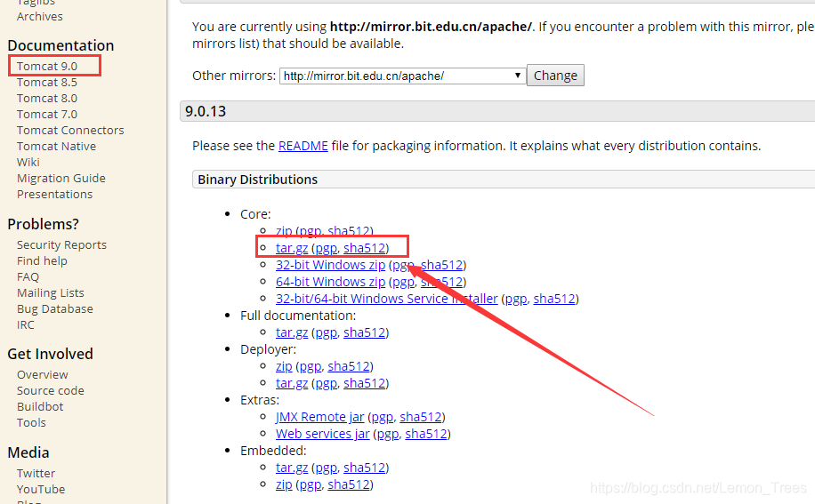Open pgp for Web services jar
Image resolution: width=815 pixels, height=504 pixels.
point(388,434)
